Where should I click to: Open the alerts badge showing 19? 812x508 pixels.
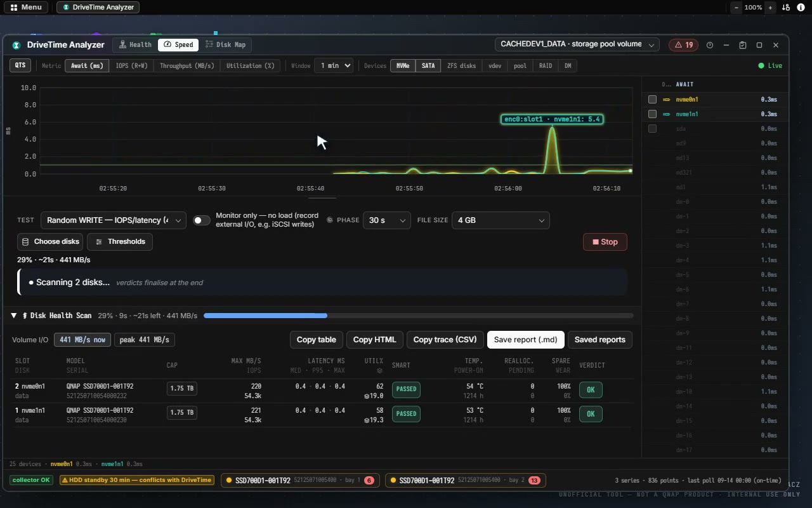point(682,45)
